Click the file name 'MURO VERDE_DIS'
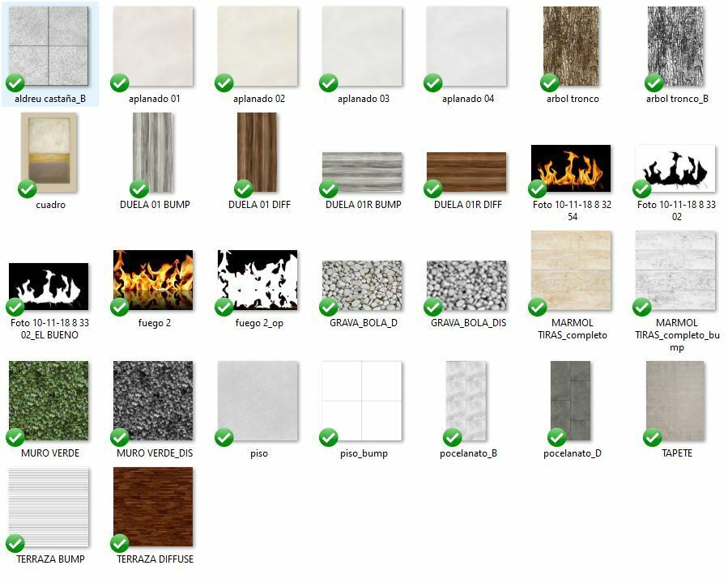Viewport: 728px width, 578px height. (x=155, y=453)
